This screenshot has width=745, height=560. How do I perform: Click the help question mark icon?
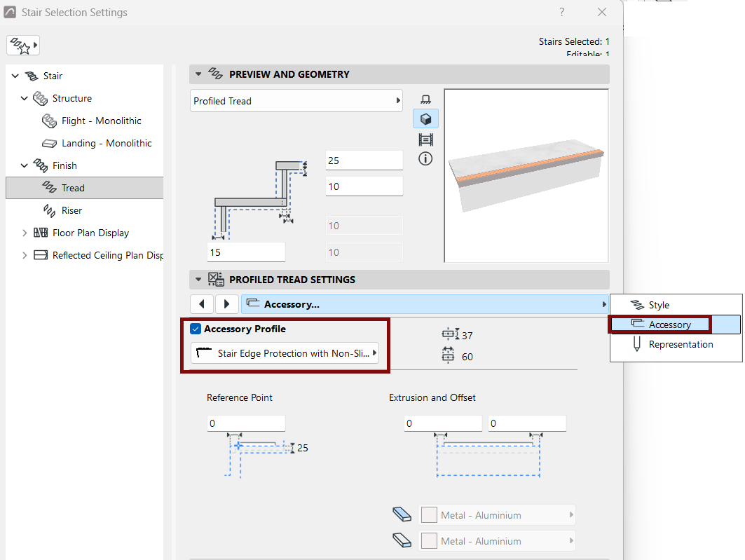point(562,12)
